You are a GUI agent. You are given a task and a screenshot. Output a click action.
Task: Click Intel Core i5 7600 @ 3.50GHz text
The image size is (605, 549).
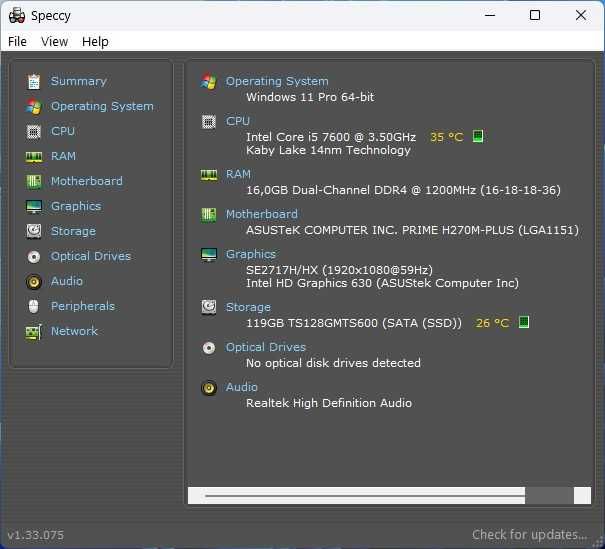(331, 137)
